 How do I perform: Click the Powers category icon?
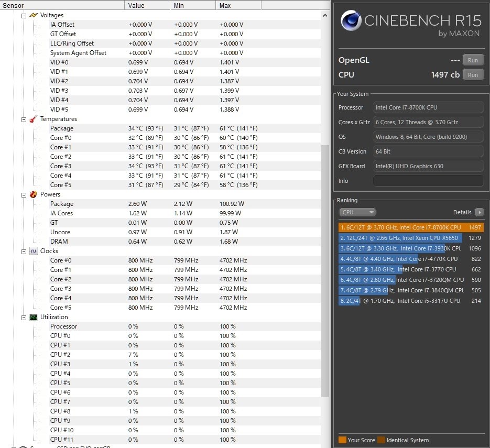pyautogui.click(x=33, y=194)
